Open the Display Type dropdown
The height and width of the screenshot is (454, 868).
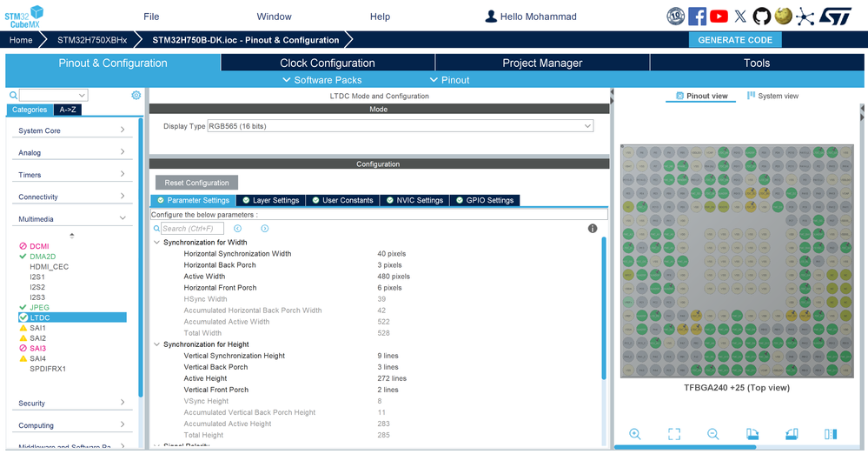[x=401, y=126]
